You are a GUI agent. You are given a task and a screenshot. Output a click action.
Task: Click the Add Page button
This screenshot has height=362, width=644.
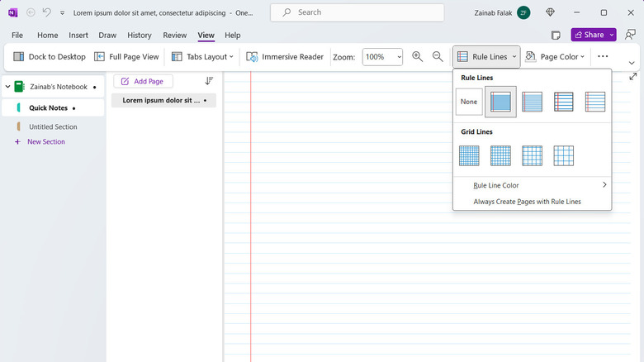[144, 81]
